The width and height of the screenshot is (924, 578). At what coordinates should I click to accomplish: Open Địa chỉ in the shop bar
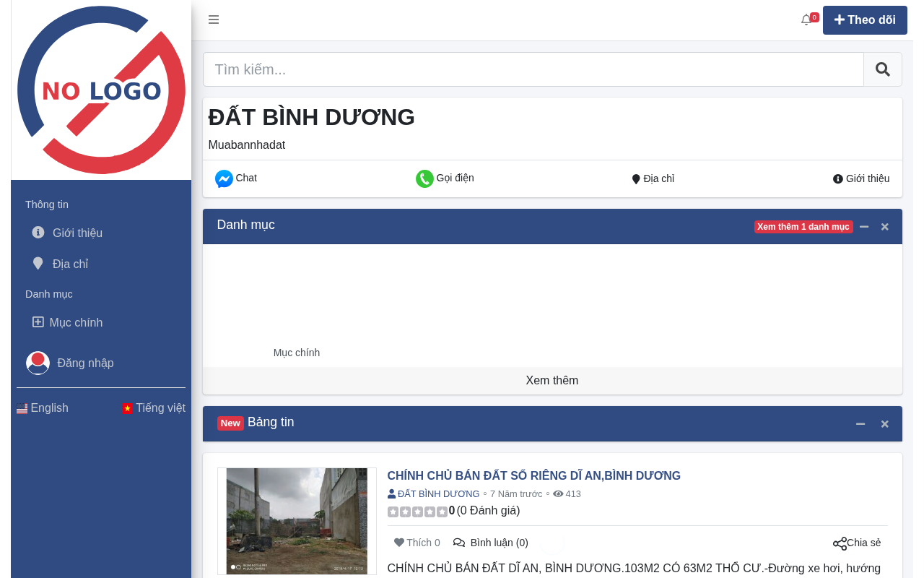tap(653, 178)
